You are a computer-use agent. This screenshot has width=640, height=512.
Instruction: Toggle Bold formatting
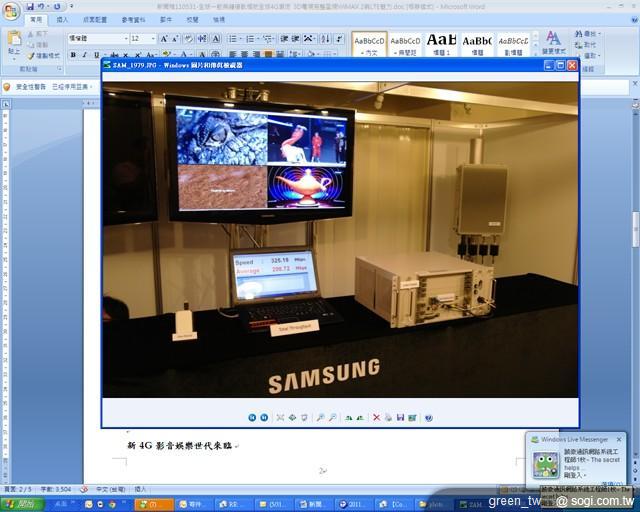(73, 55)
